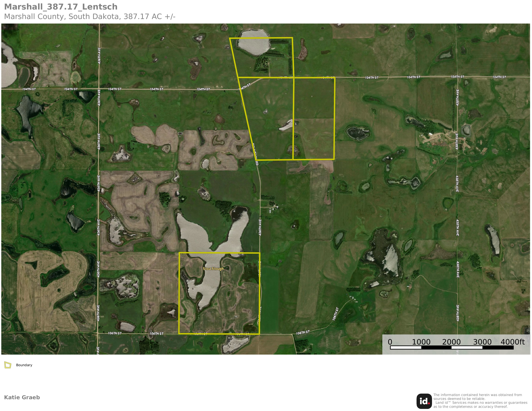Image resolution: width=532 pixels, height=411 pixels.
Task: Click the Marshall County acreage subtitle
Action: [x=90, y=17]
